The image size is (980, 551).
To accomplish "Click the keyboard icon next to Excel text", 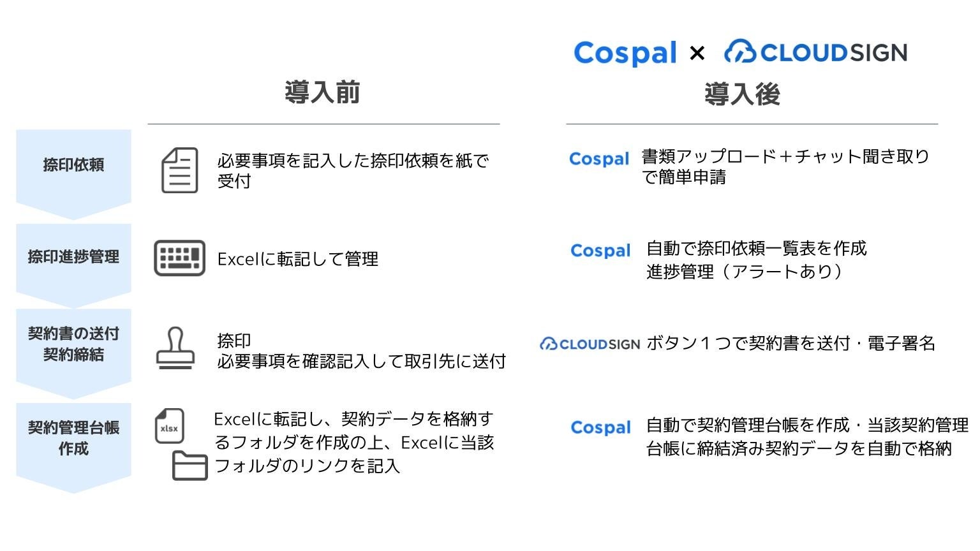I will (179, 258).
